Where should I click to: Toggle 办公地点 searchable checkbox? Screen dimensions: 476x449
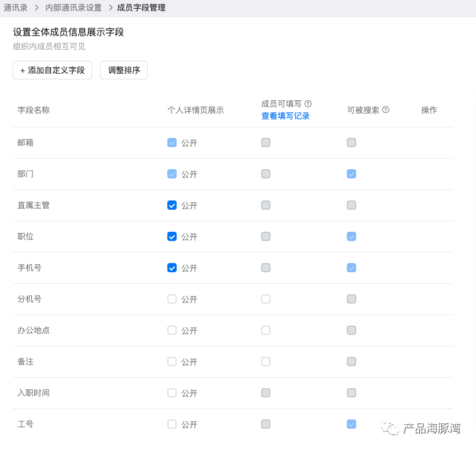point(351,330)
